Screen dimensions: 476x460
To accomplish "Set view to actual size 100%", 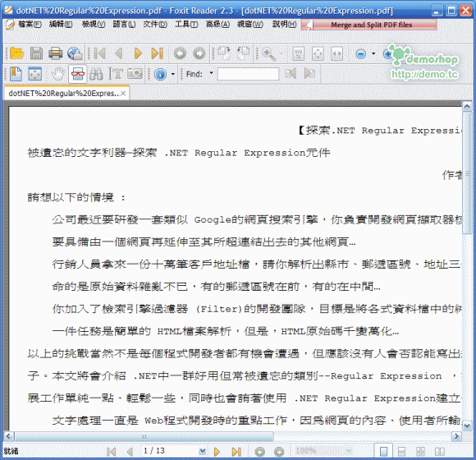I will (299, 54).
